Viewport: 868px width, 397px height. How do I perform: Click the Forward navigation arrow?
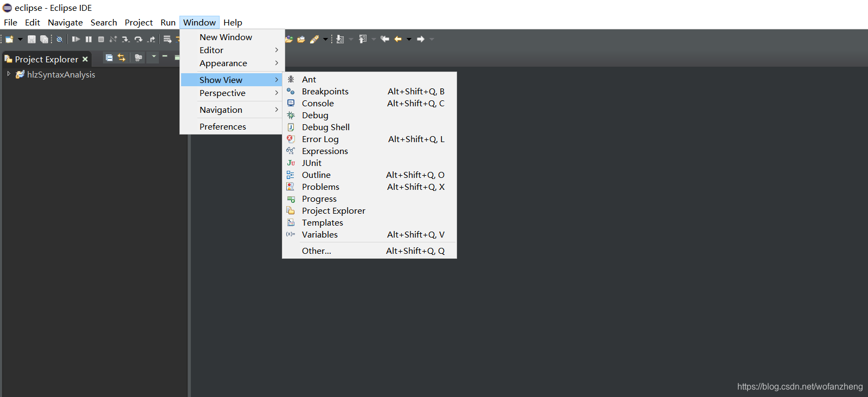coord(420,39)
